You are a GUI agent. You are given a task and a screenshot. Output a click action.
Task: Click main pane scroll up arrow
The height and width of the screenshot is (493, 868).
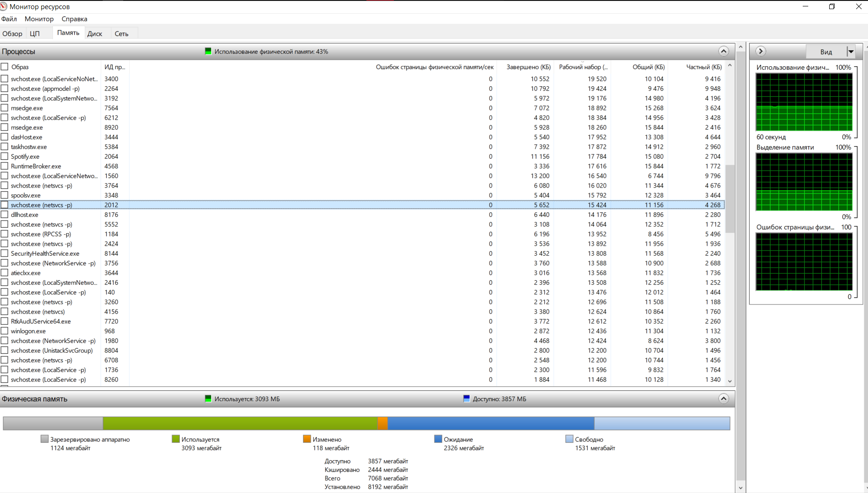pos(741,47)
